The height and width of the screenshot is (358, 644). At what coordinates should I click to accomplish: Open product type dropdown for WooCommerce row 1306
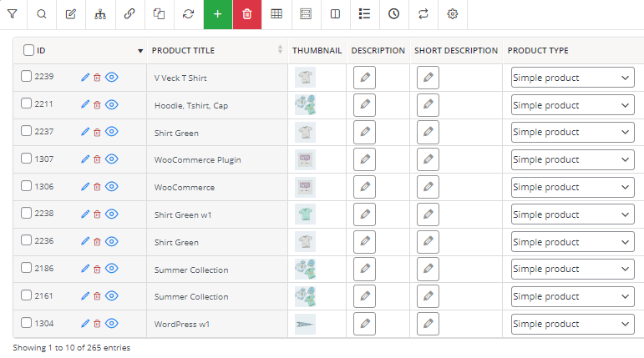point(572,187)
